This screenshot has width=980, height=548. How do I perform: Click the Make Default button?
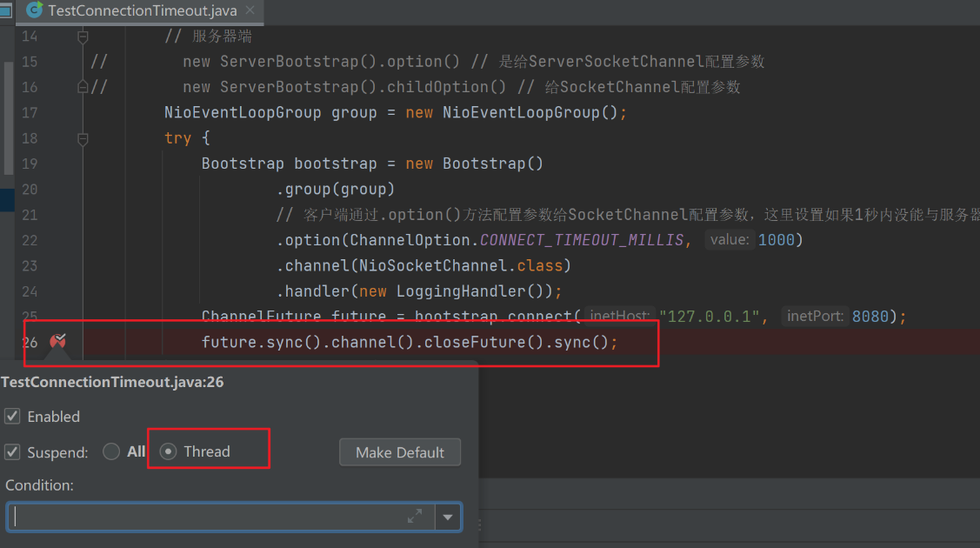coord(399,452)
